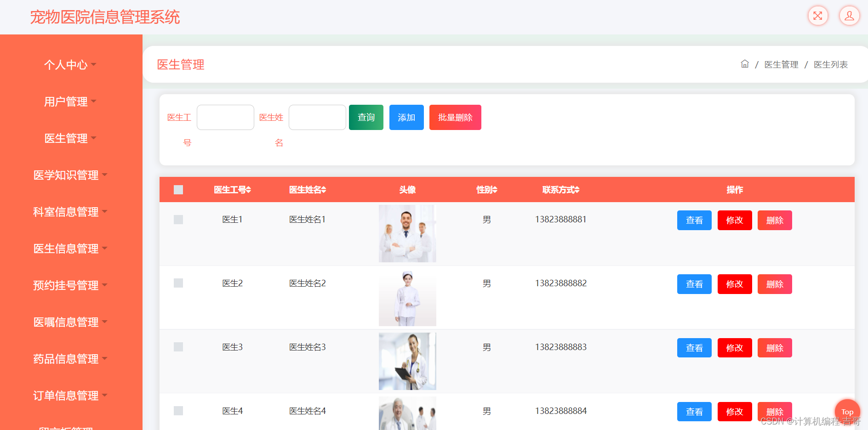
Task: Sort by 联系方式 column arrows
Action: (577, 190)
